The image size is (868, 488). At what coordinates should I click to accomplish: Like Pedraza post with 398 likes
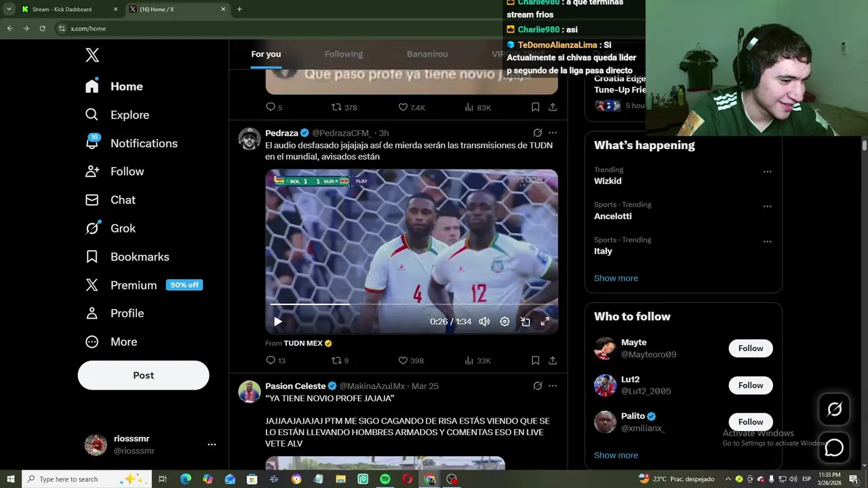tap(411, 361)
